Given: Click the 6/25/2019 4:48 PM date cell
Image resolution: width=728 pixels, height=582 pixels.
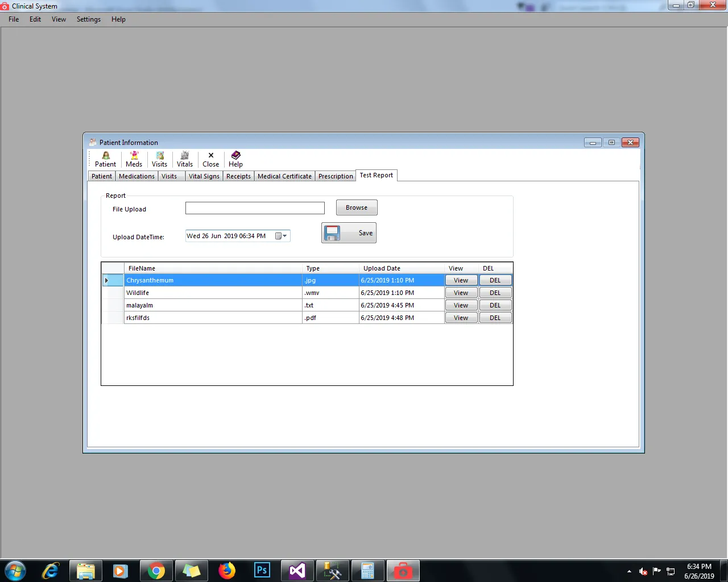Looking at the screenshot, I should click(x=402, y=318).
